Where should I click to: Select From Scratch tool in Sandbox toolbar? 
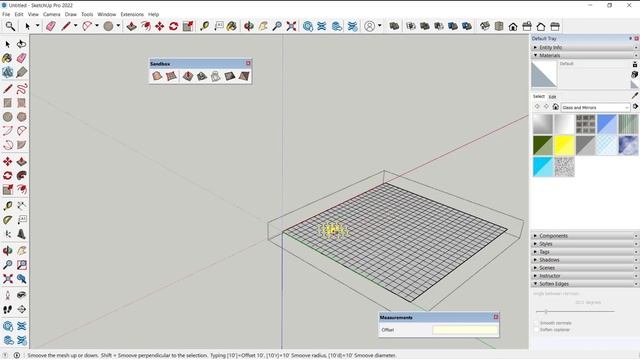click(171, 76)
